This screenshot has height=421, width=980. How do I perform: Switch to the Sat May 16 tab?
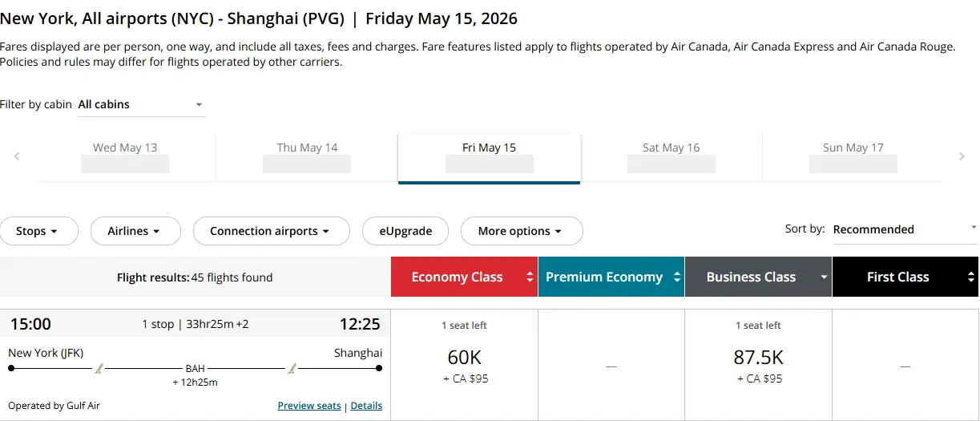671,157
